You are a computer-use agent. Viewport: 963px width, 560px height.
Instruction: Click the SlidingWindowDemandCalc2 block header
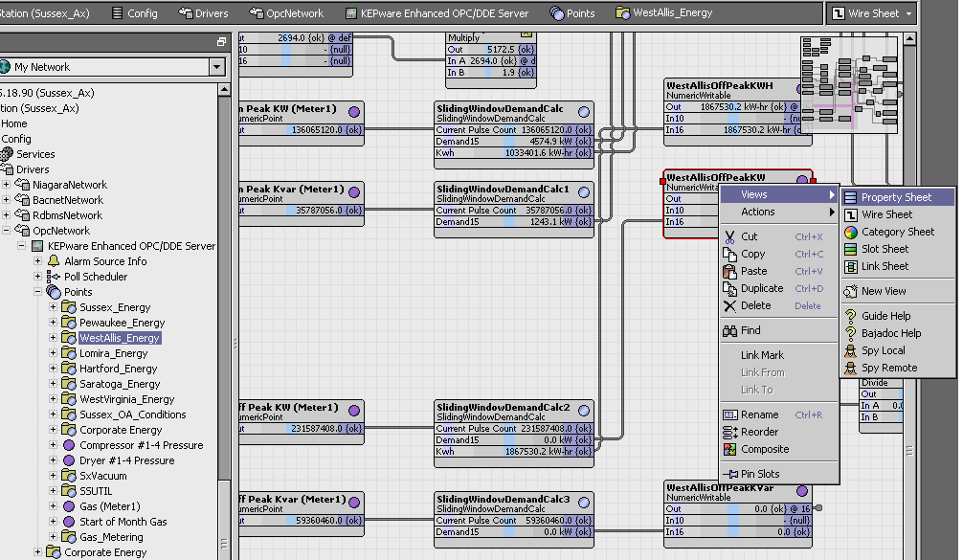[503, 408]
